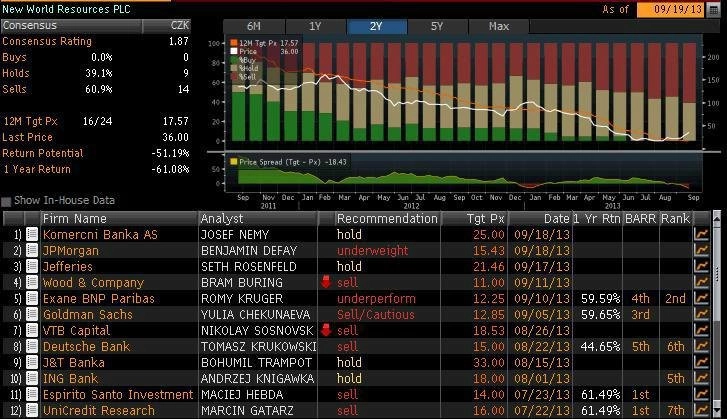Click yellow Price Spread legend swatch

coord(234,162)
